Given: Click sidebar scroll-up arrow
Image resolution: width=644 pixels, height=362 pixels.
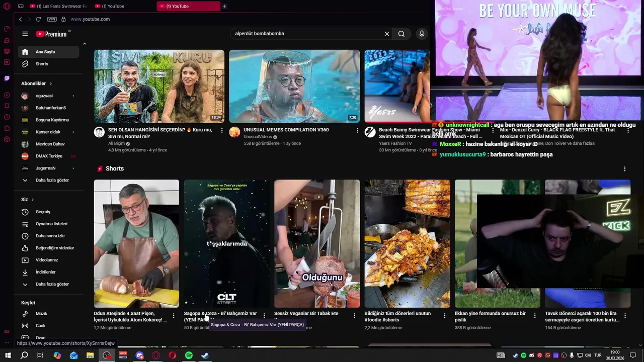Looking at the screenshot, I should (85, 44).
